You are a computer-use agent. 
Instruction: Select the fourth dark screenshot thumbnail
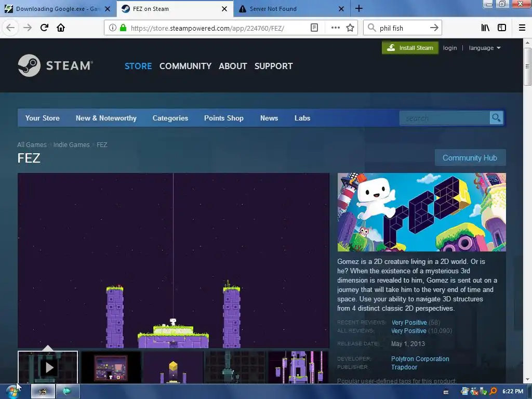[235, 367]
